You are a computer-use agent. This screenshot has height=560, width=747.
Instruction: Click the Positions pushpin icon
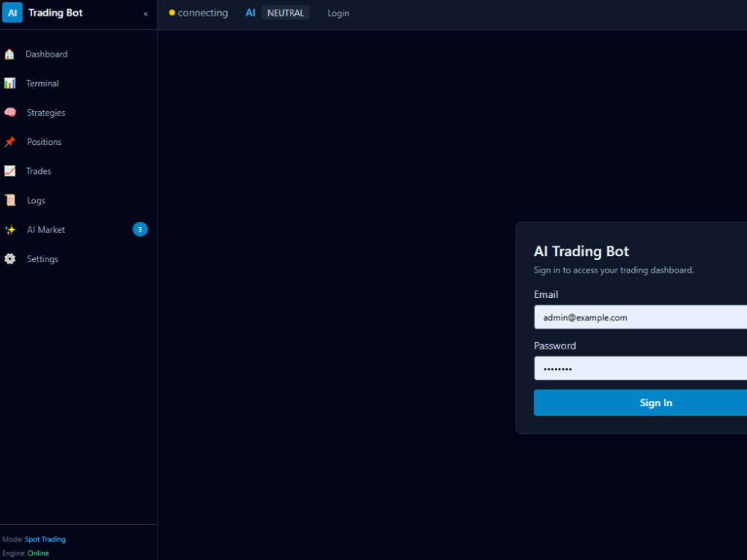[10, 142]
